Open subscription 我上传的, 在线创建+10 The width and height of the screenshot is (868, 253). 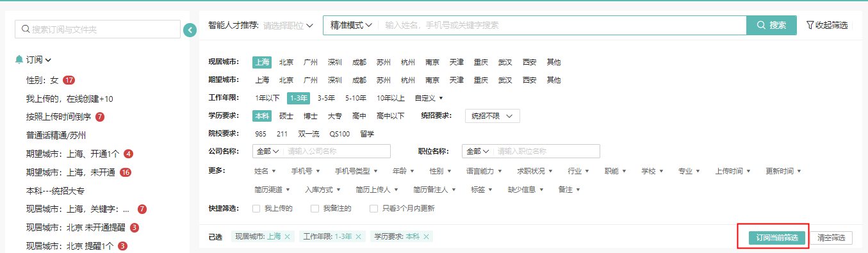coord(70,99)
